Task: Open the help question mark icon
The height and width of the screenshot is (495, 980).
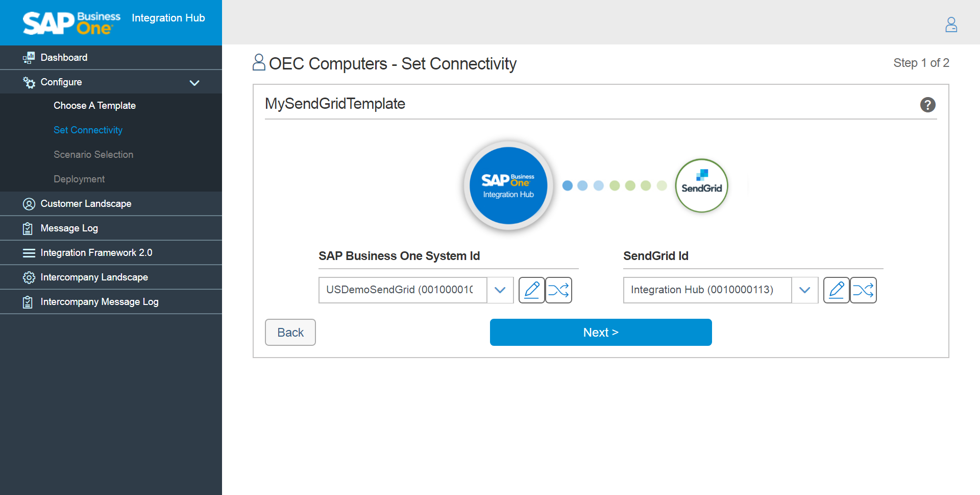Action: [x=927, y=105]
